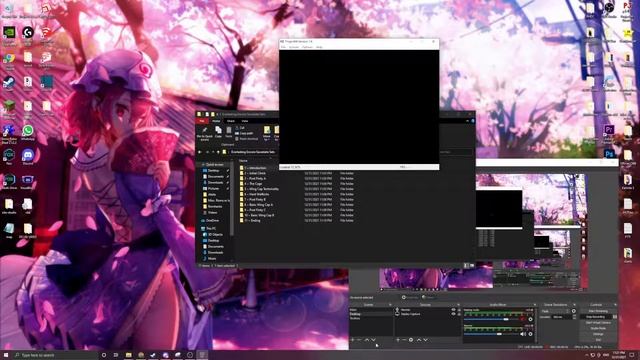Open the Fade transition dropdown in OBS
The image size is (640, 360).
556,311
